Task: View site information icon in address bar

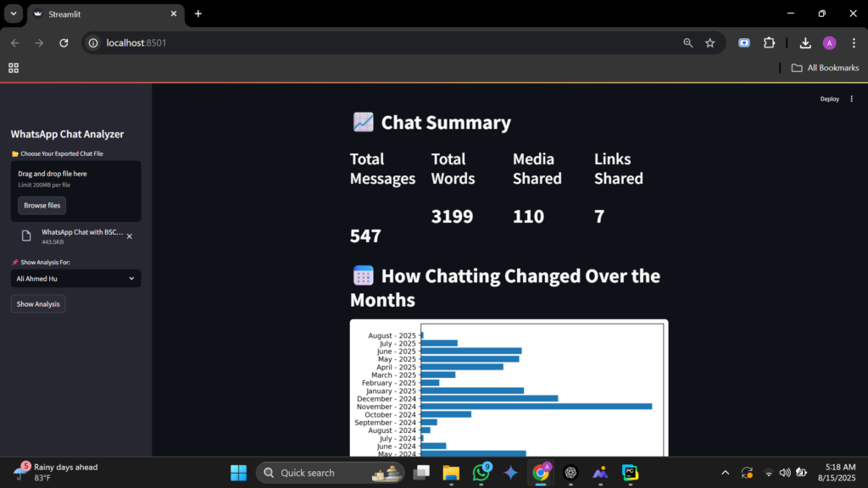Action: (x=93, y=42)
